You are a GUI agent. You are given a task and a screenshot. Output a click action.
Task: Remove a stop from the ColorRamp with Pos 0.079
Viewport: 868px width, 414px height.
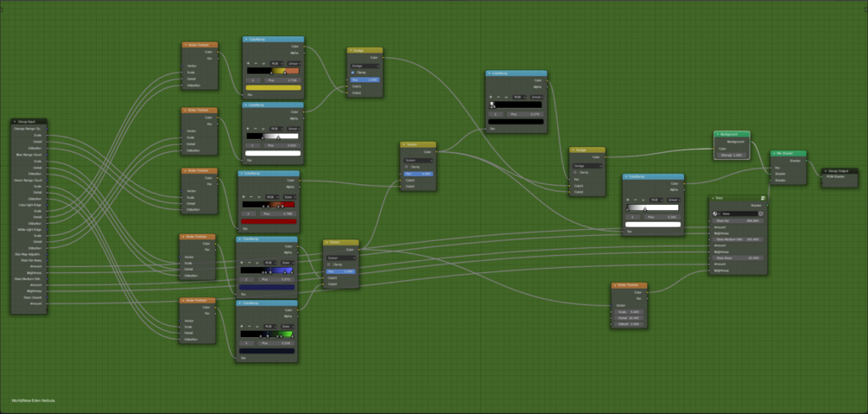coord(498,97)
